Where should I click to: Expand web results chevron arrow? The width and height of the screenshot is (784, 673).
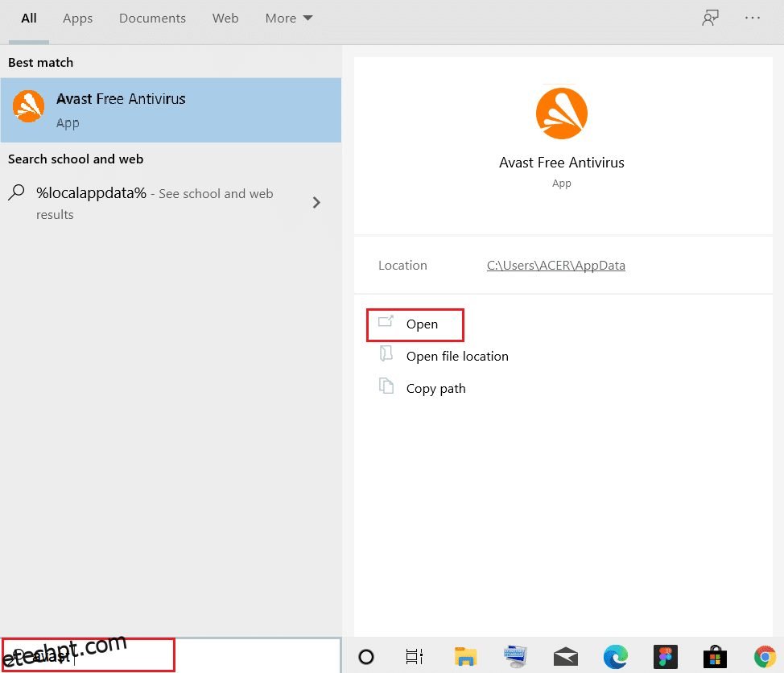pos(316,203)
